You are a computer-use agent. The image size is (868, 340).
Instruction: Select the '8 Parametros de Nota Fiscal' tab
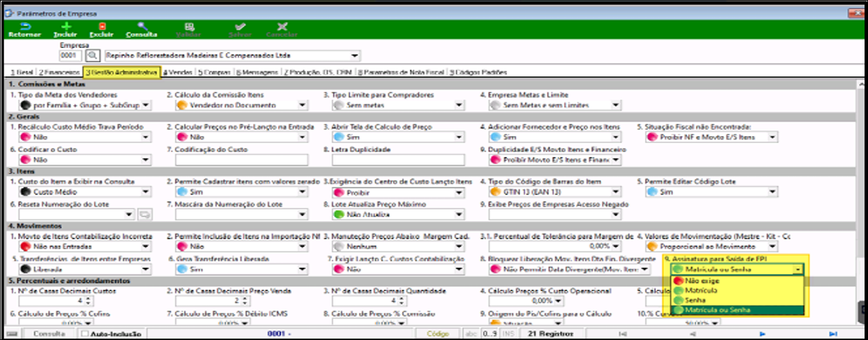(x=403, y=71)
